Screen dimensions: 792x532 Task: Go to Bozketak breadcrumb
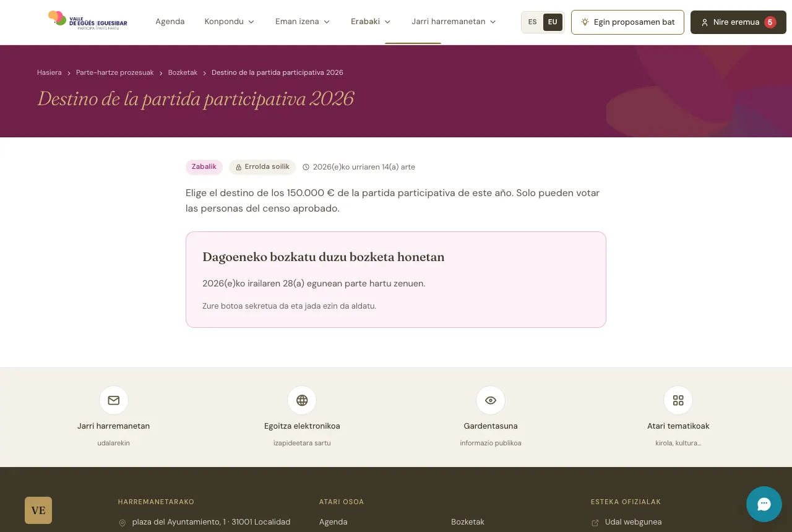(x=183, y=72)
